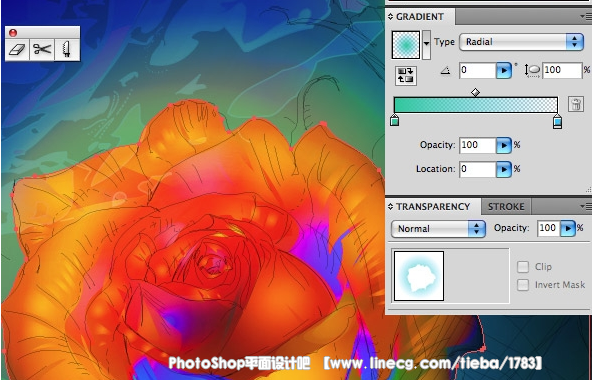This screenshot has width=592, height=380.
Task: Open the gradient presets dropdown arrow
Action: tap(426, 45)
